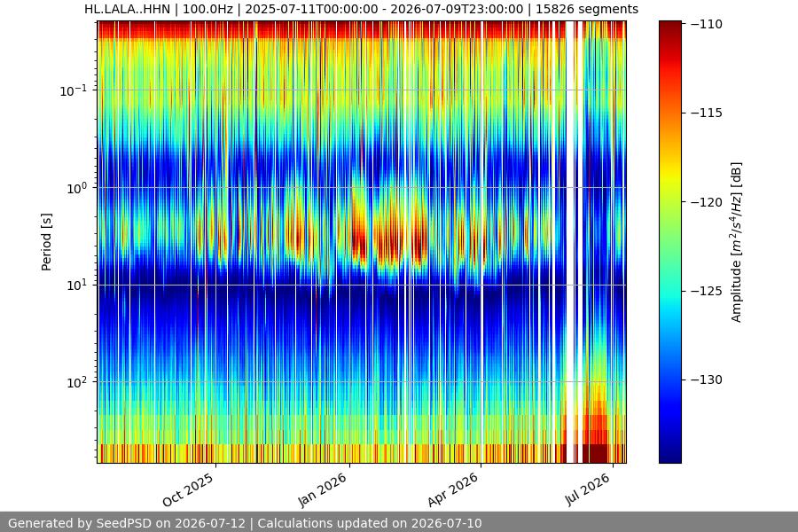Click the 10² period tick label
The height and width of the screenshot is (532, 798).
pyautogui.click(x=77, y=382)
